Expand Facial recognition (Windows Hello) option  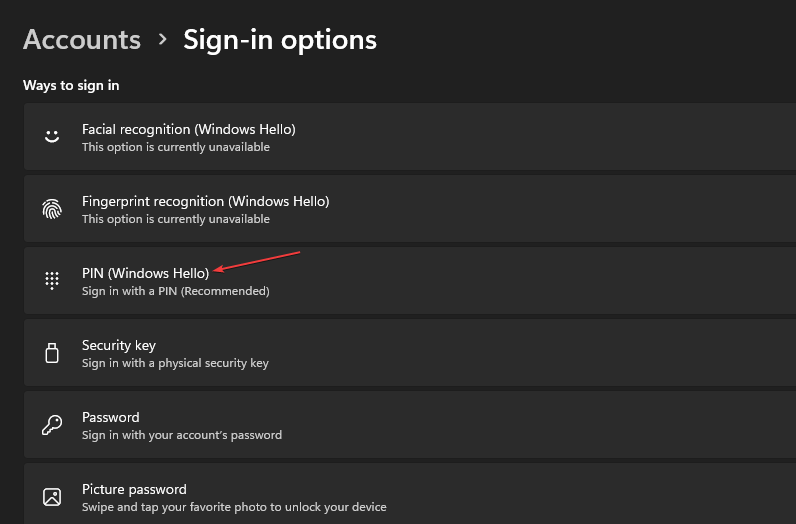coord(189,129)
